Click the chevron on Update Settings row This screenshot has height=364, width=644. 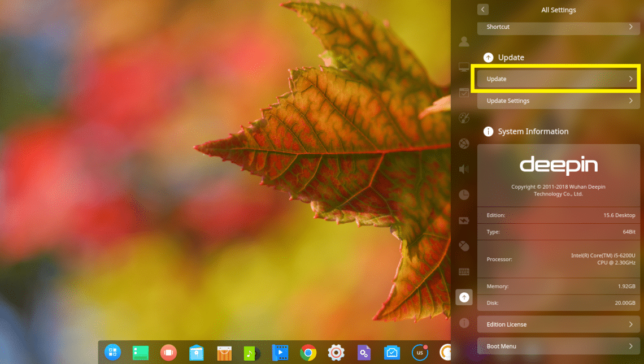tap(631, 101)
